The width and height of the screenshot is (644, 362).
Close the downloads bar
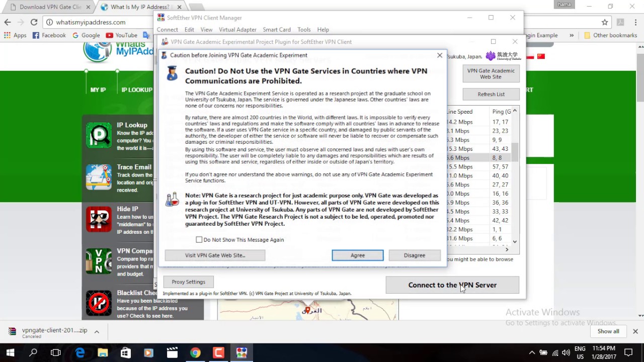pos(635,331)
